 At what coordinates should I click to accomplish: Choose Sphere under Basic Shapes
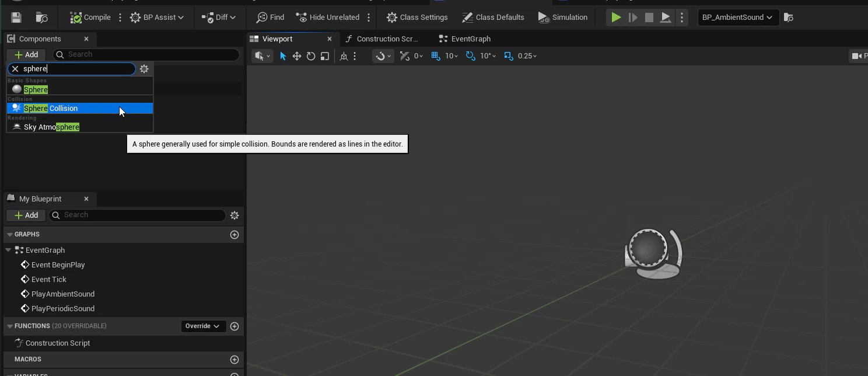click(80, 89)
